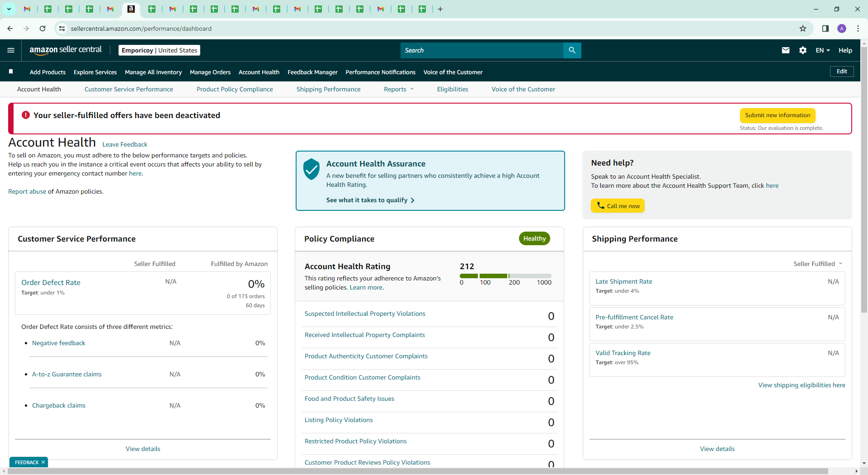Expand the Reports dropdown menu
Viewport: 868px width, 475px height.
pos(399,89)
